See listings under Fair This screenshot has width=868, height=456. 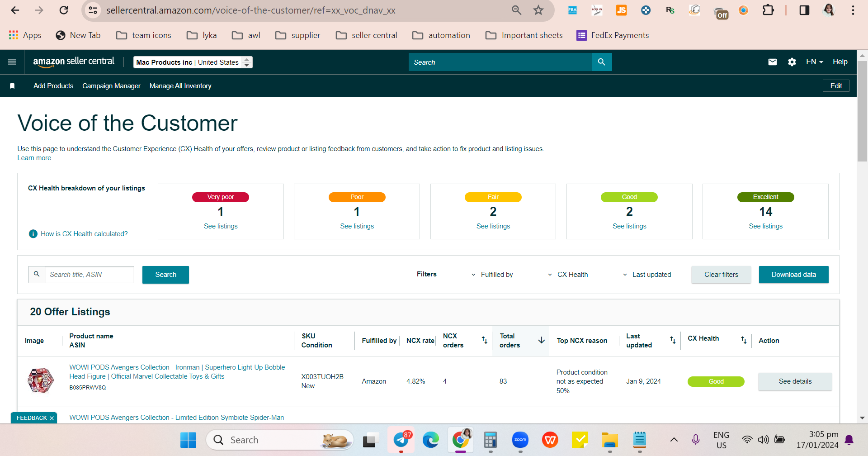pos(493,226)
